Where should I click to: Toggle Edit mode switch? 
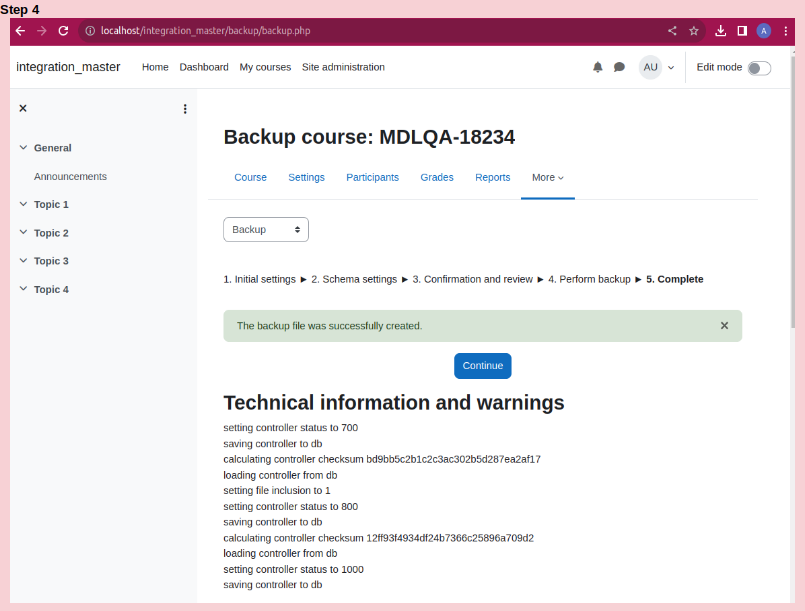[x=759, y=68]
